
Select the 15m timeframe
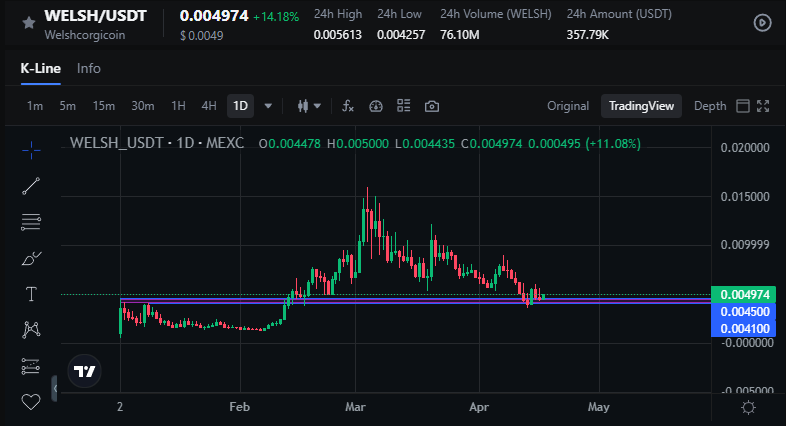coord(103,106)
